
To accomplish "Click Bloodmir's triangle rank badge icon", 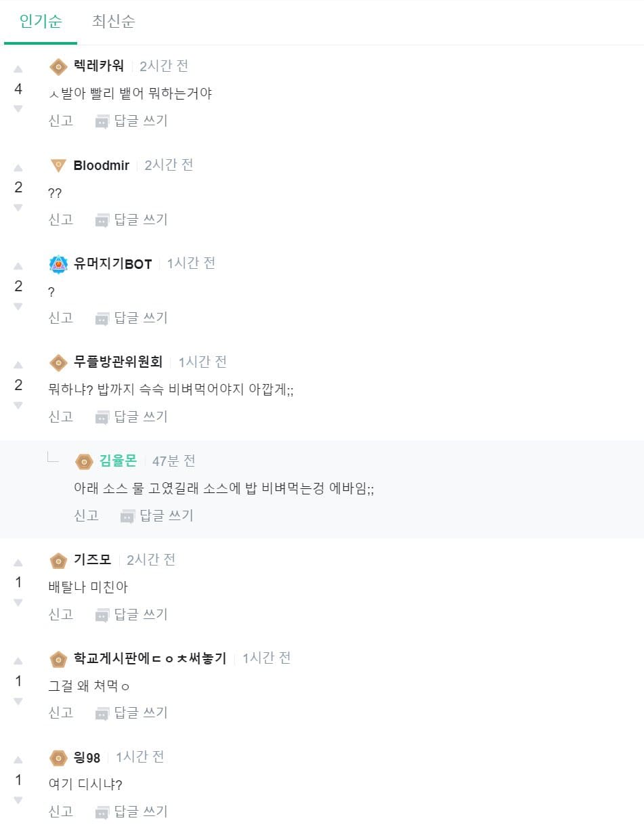I will click(59, 165).
